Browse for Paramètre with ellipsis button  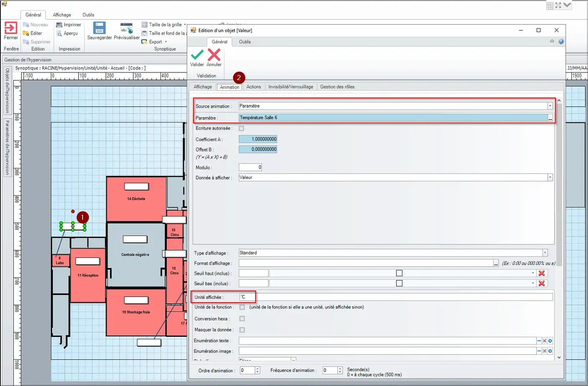point(550,118)
